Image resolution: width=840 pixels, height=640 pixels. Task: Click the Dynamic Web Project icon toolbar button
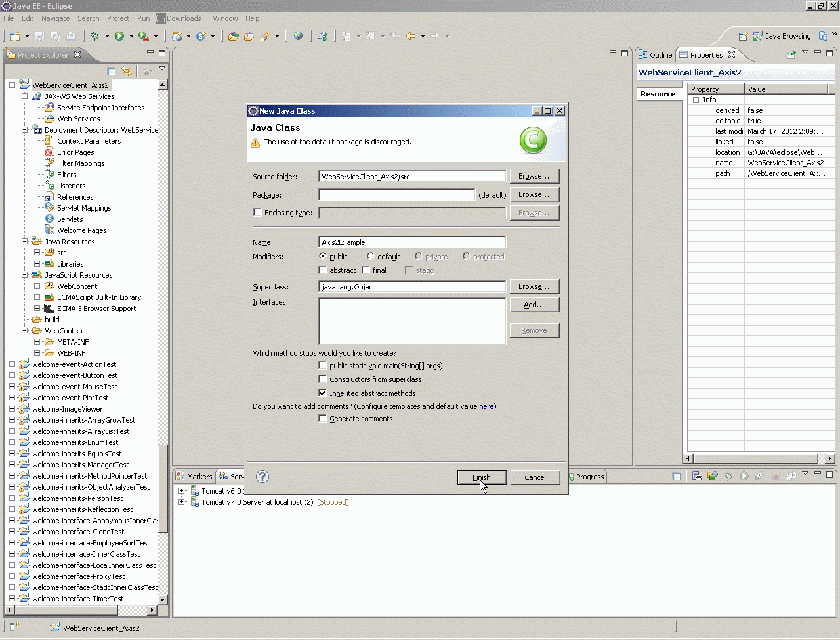177,36
